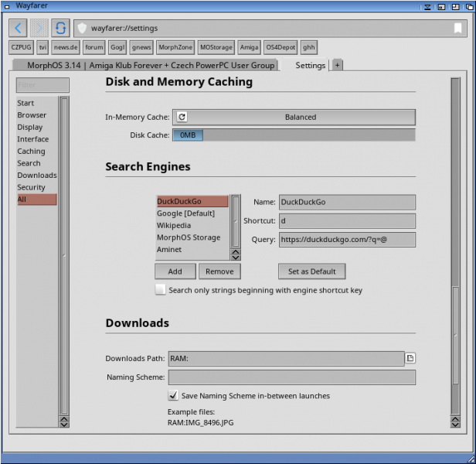476x464 pixels.
Task: Click the sidebar vertical scrollbar
Action: pos(64,256)
